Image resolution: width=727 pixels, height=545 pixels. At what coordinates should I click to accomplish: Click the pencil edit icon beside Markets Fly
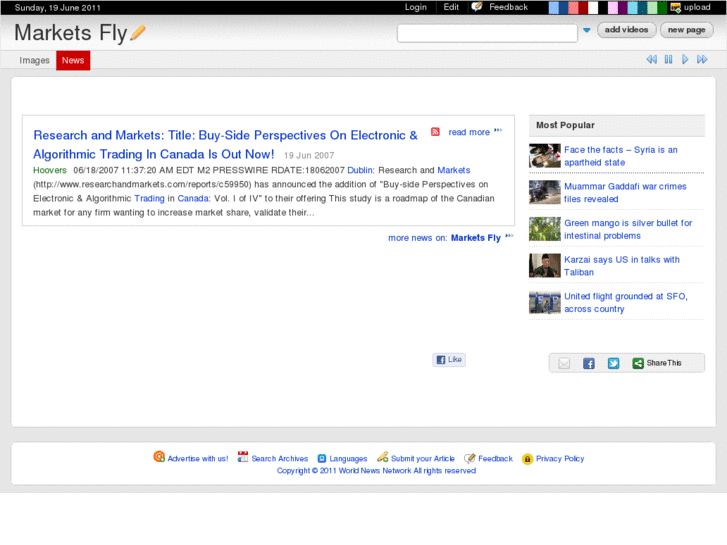tap(138, 32)
